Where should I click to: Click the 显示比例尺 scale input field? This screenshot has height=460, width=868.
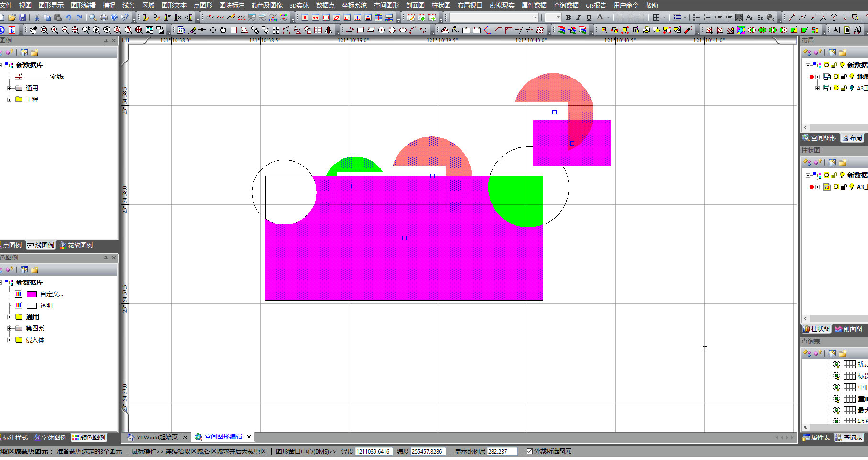point(502,451)
